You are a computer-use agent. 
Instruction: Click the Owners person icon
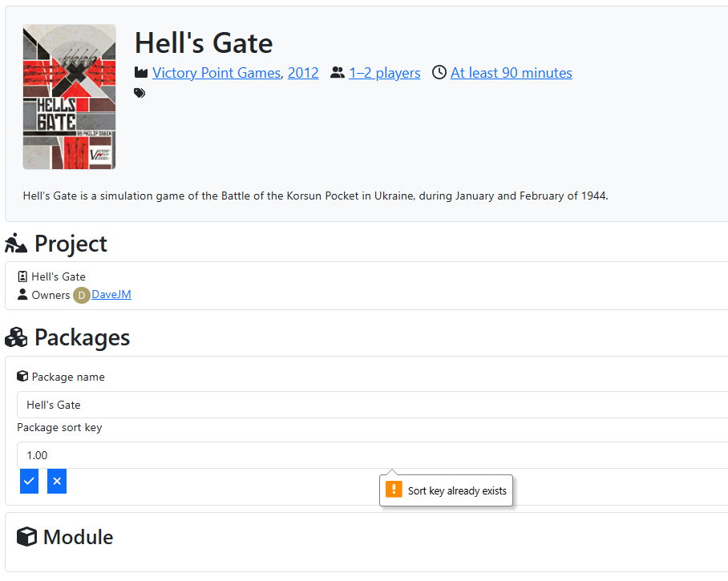22,295
